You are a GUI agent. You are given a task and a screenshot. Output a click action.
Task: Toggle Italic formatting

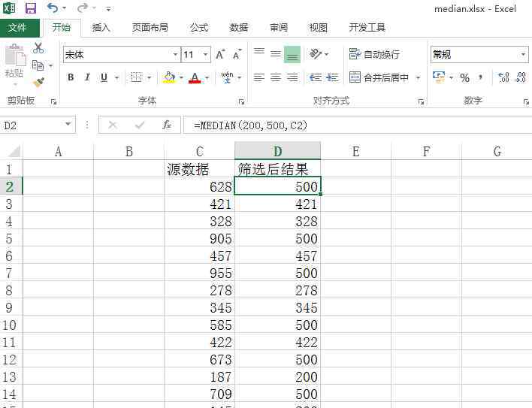[87, 77]
